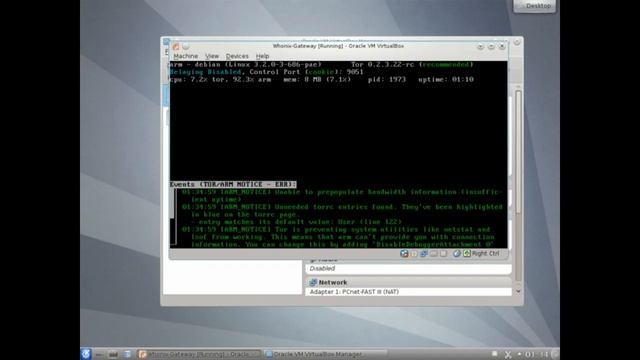Click the VirtualBox icon in Whonix-Gateway title bar
This screenshot has height=360, width=640.
click(x=176, y=47)
